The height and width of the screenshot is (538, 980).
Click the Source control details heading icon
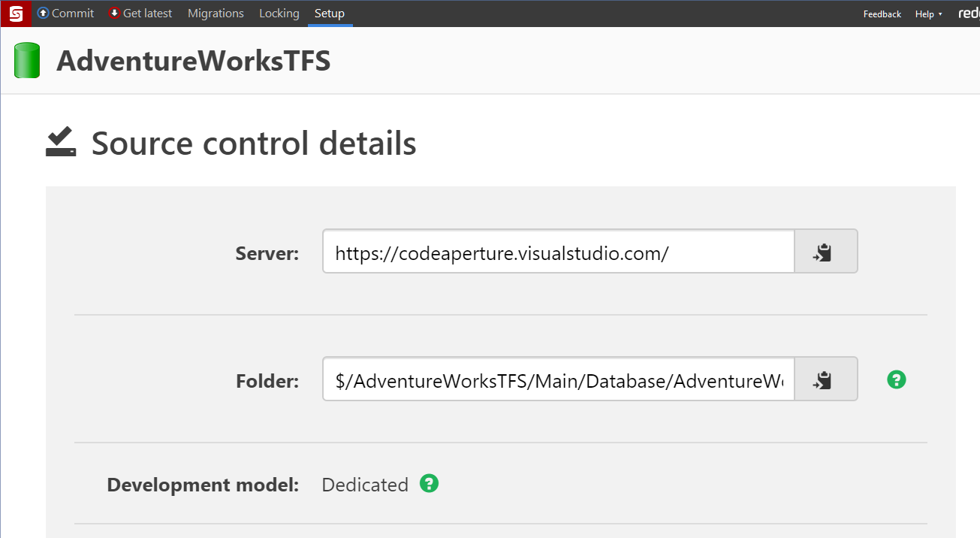61,142
